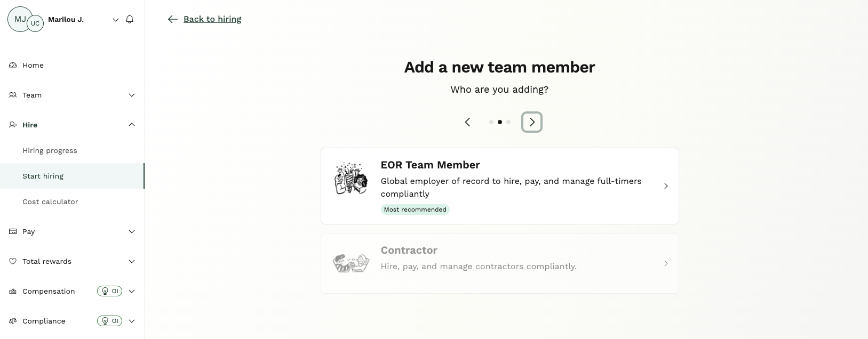Click the Compensation pencil icon
The width and height of the screenshot is (868, 339).
click(12, 291)
